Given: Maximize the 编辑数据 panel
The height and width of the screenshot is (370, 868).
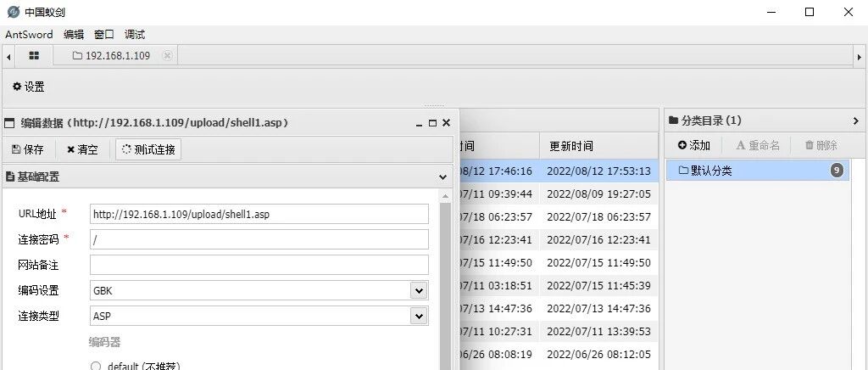Looking at the screenshot, I should pos(433,124).
